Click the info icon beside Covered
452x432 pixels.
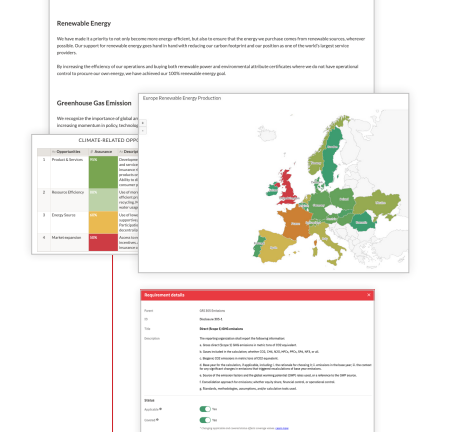(x=157, y=420)
